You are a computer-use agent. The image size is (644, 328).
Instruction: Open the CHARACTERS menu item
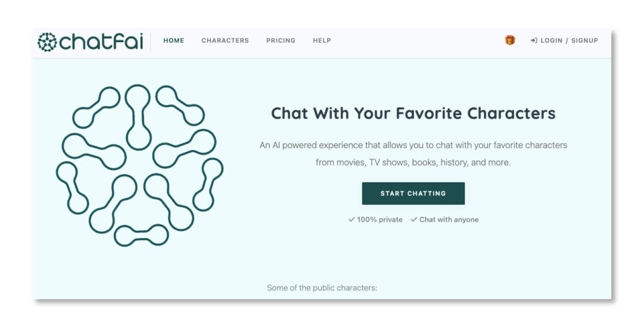click(225, 41)
